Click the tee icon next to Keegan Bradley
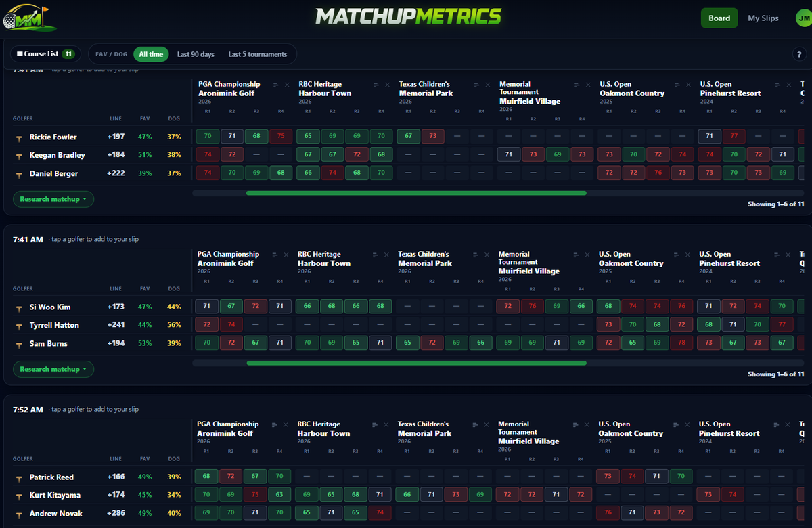The height and width of the screenshot is (528, 812). 20,156
